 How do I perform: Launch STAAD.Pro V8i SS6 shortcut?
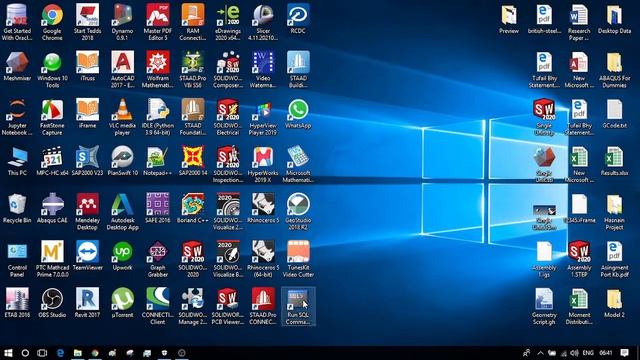pyautogui.click(x=193, y=69)
